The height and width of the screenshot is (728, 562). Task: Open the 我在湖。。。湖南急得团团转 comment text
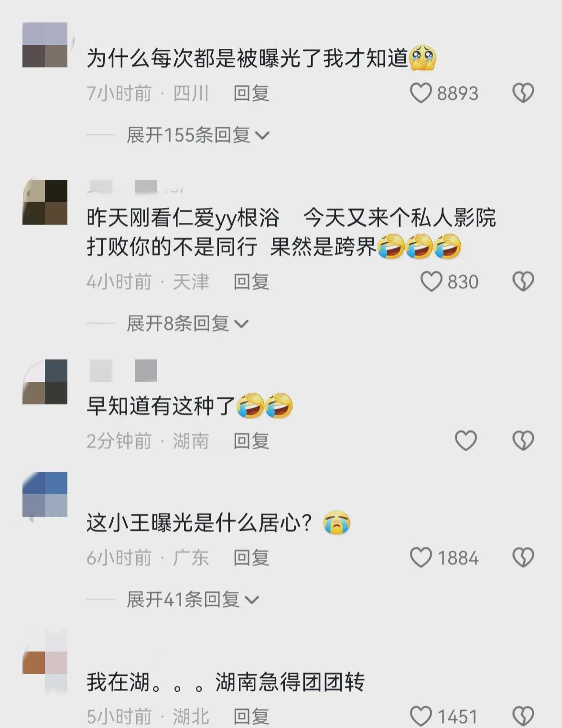click(226, 682)
